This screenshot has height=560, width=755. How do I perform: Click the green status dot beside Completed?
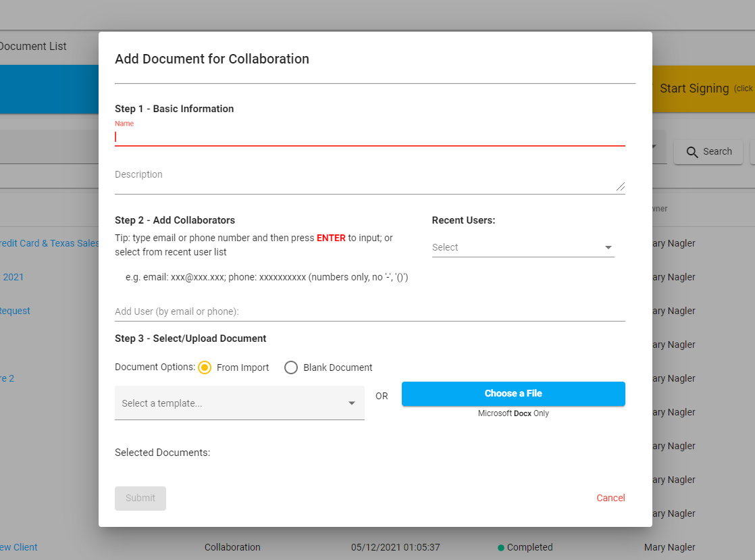point(500,547)
